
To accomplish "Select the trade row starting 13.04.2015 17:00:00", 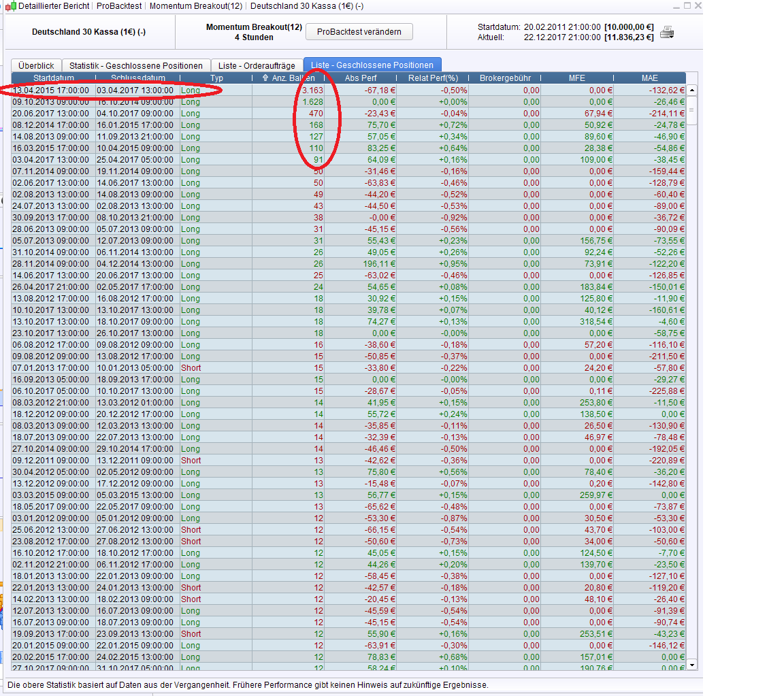I will (51, 90).
